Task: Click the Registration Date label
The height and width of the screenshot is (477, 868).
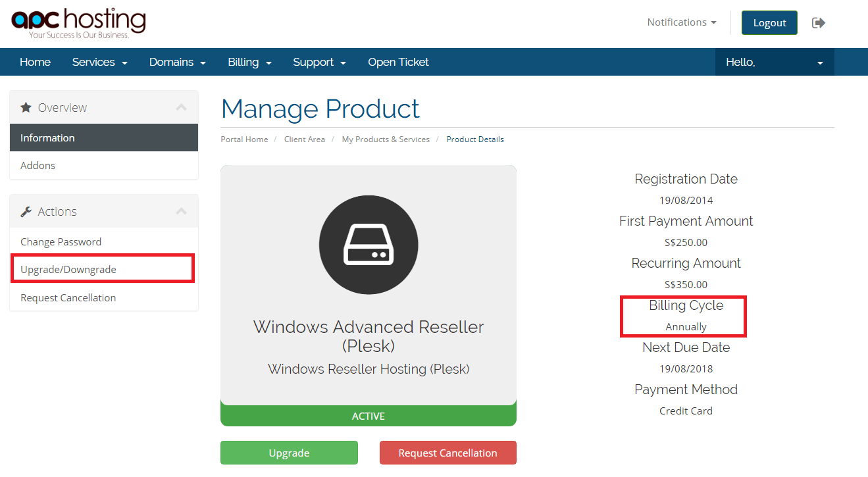Action: tap(686, 179)
